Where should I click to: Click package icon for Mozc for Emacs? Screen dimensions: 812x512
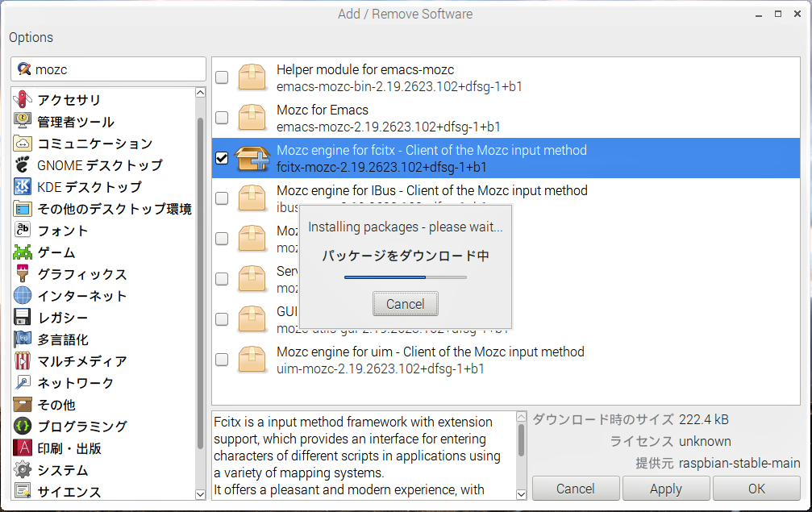tap(252, 118)
